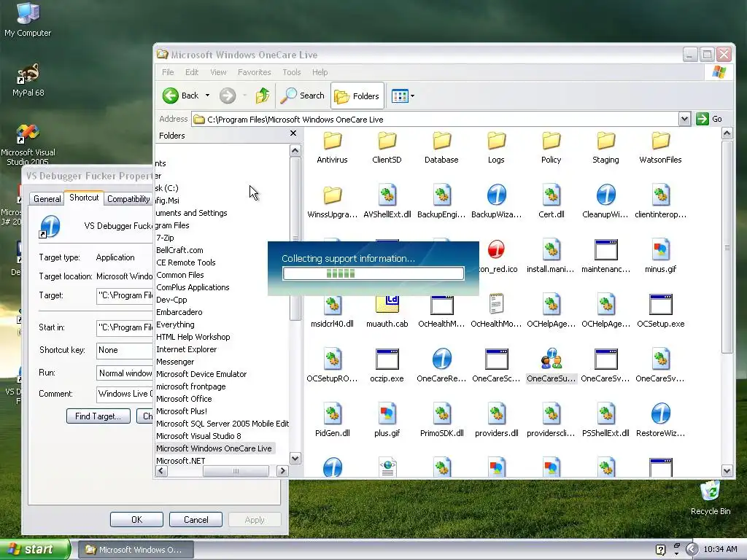Open the File menu
This screenshot has width=747, height=560.
coord(168,72)
